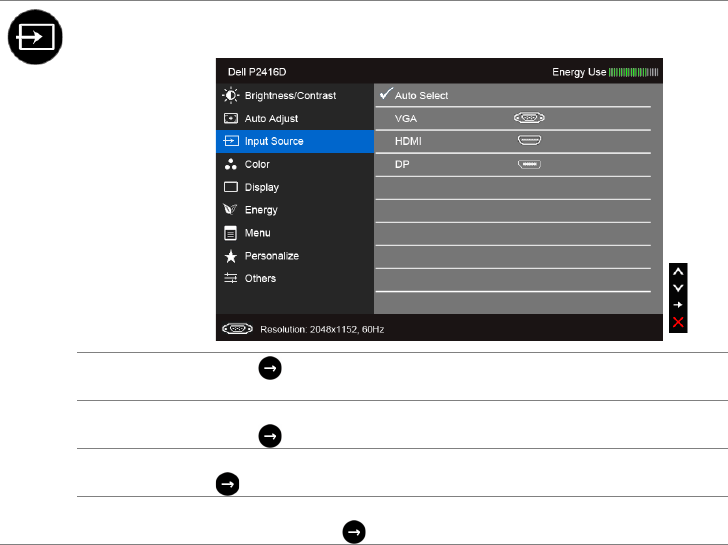The image size is (728, 545).
Task: Open the Color menu item
Action: pos(295,164)
